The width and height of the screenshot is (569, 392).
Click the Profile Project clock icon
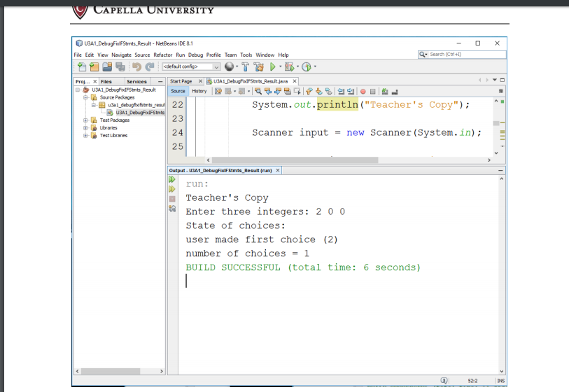(x=307, y=66)
